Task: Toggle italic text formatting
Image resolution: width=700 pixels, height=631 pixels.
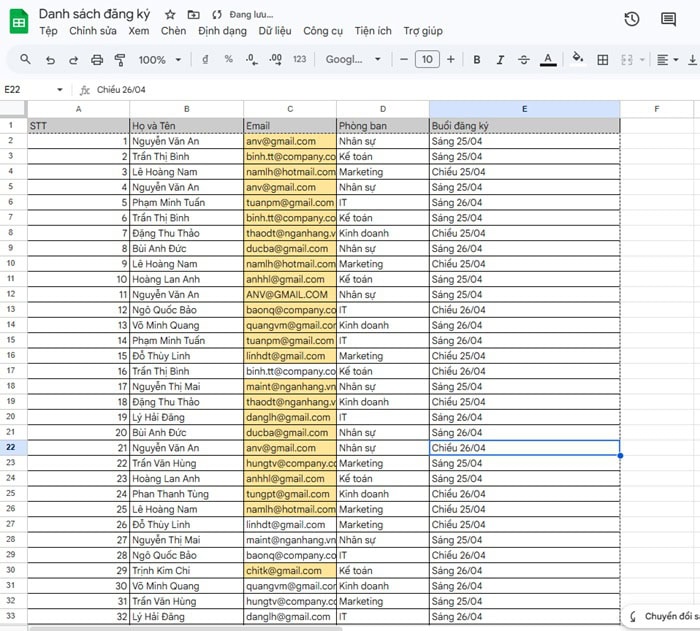Action: (500, 60)
